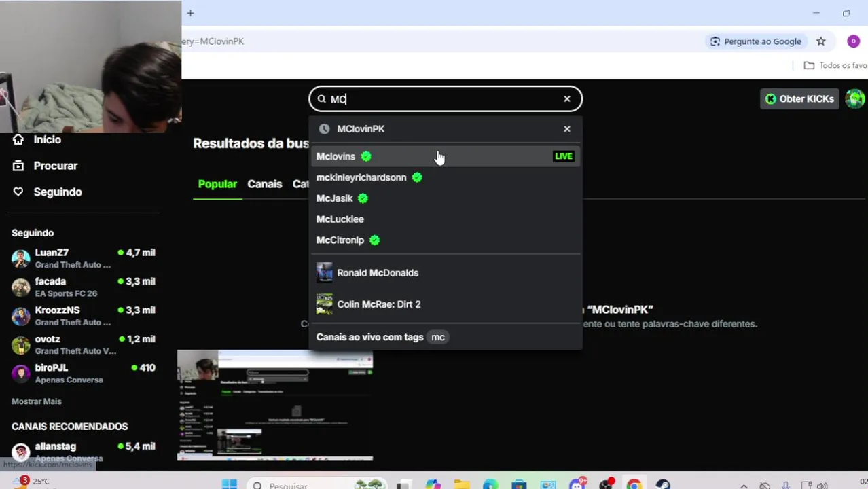Show hidden system tray icons
This screenshot has width=868, height=489.
coord(744,486)
